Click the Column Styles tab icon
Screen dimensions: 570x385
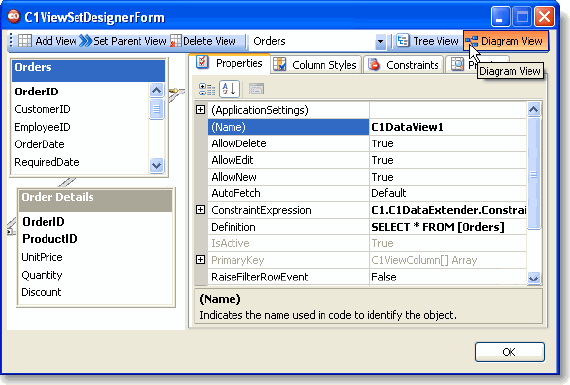[280, 64]
